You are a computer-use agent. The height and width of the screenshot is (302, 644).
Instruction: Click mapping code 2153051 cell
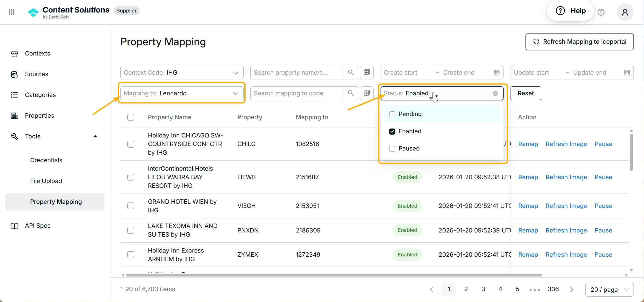(307, 206)
